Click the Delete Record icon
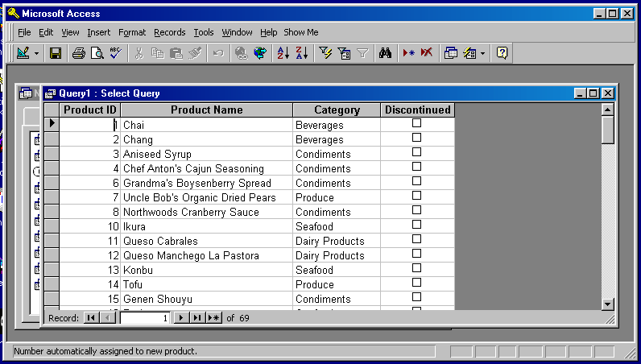The width and height of the screenshot is (641, 364). (x=426, y=53)
